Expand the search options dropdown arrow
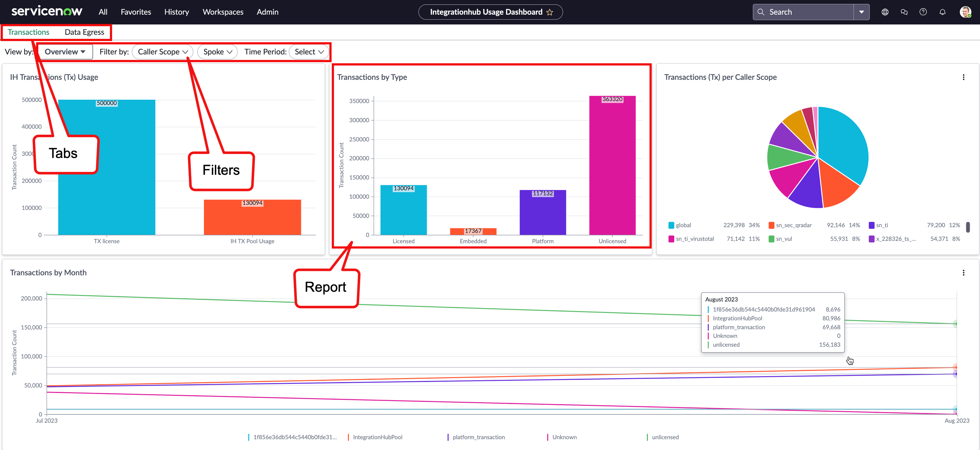This screenshot has height=450, width=980. pyautogui.click(x=862, y=12)
